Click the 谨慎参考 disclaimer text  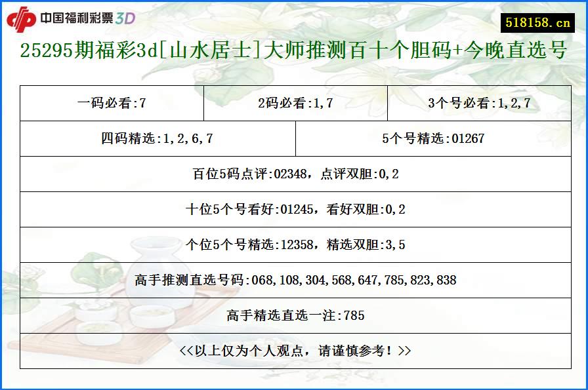tap(294, 351)
